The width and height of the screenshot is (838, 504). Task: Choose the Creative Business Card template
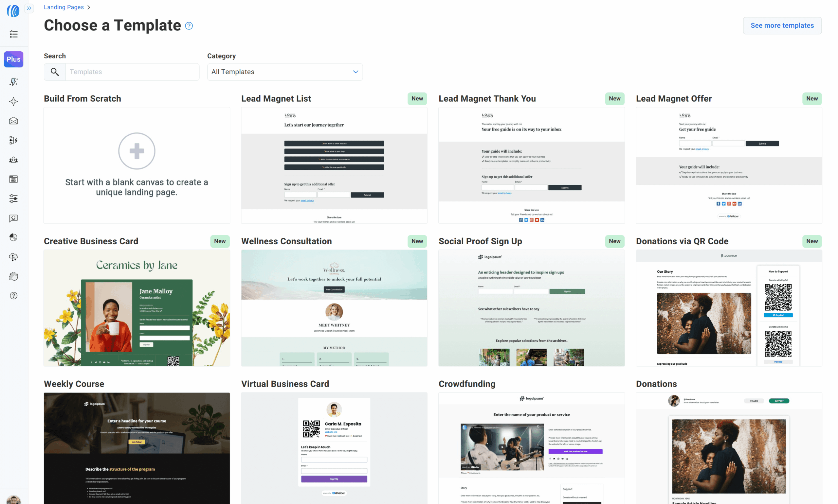pos(137,308)
